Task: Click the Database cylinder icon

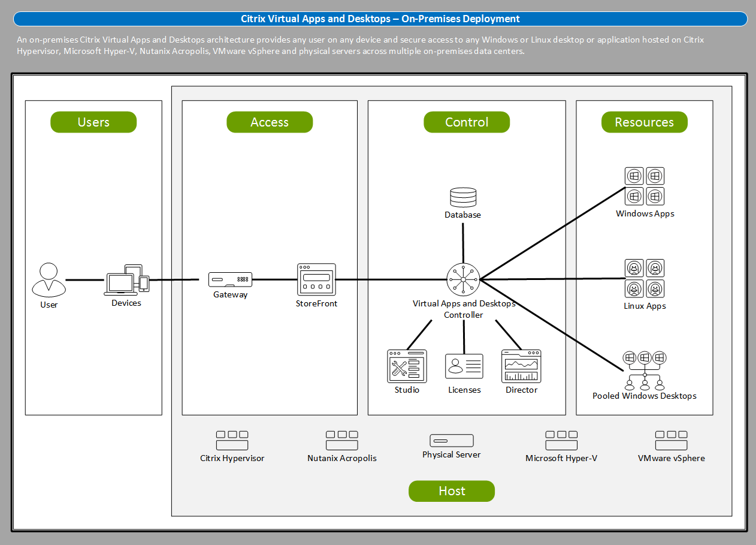Action: [463, 197]
